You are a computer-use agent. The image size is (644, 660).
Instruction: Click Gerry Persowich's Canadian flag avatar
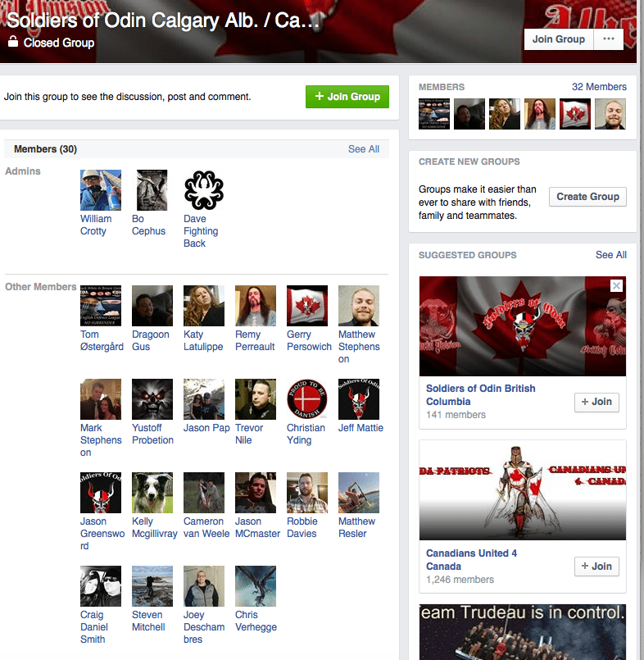(307, 306)
